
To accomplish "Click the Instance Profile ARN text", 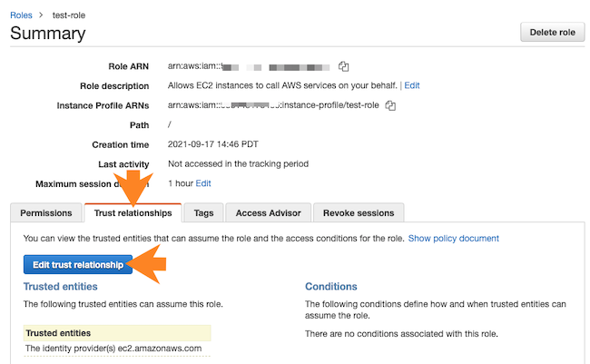I will pos(274,105).
